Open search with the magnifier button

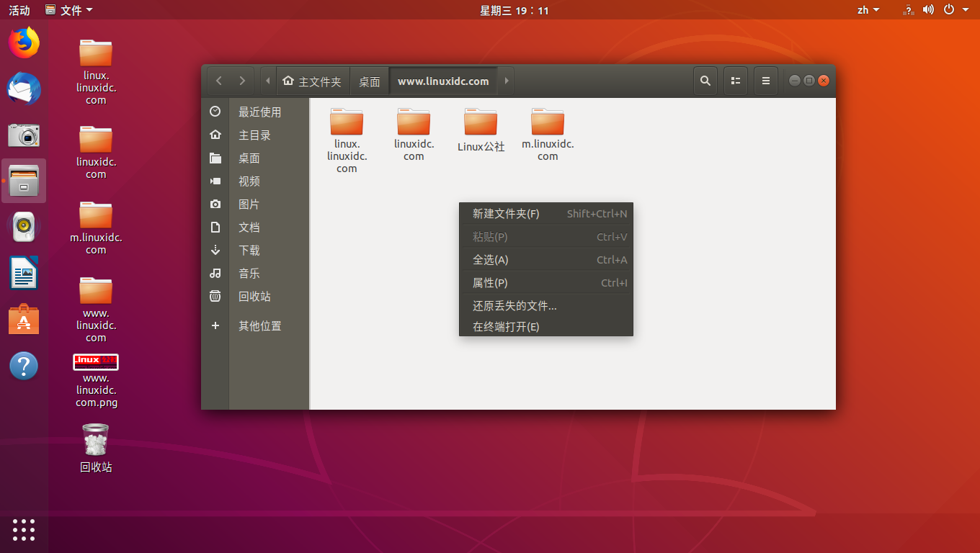tap(705, 81)
